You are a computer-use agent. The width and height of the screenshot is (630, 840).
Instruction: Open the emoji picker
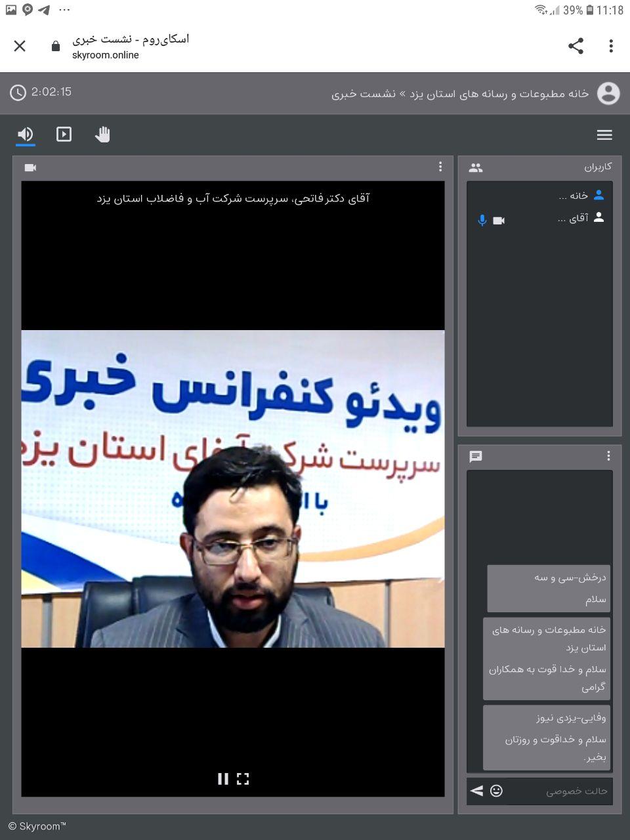pyautogui.click(x=497, y=791)
